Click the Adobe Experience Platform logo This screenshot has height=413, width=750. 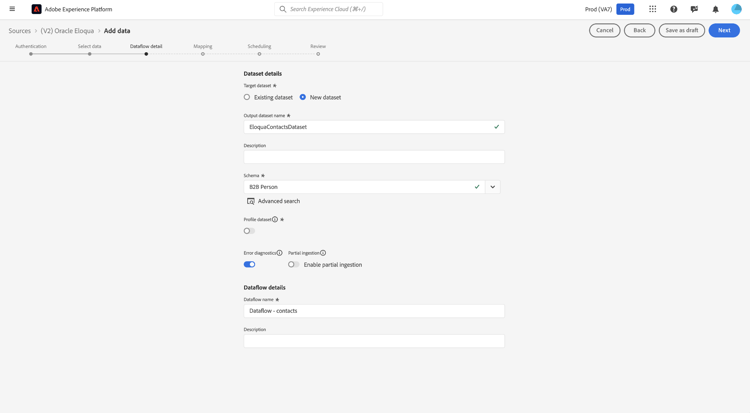click(37, 9)
